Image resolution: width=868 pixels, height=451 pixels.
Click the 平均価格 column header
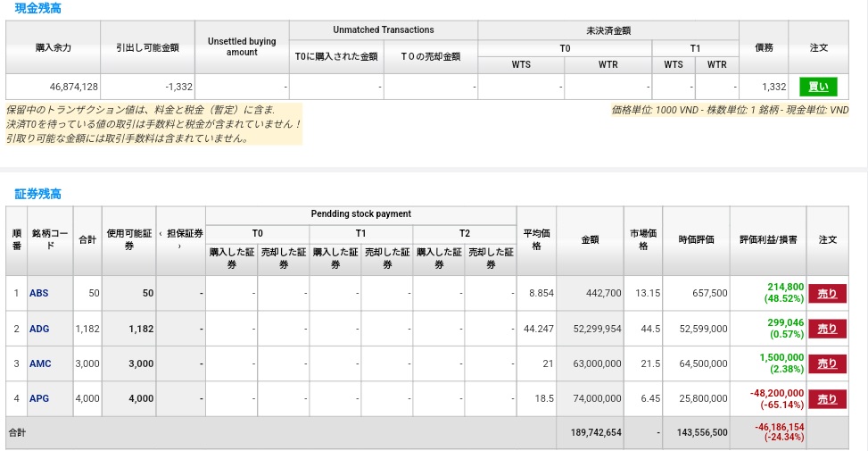pos(536,239)
